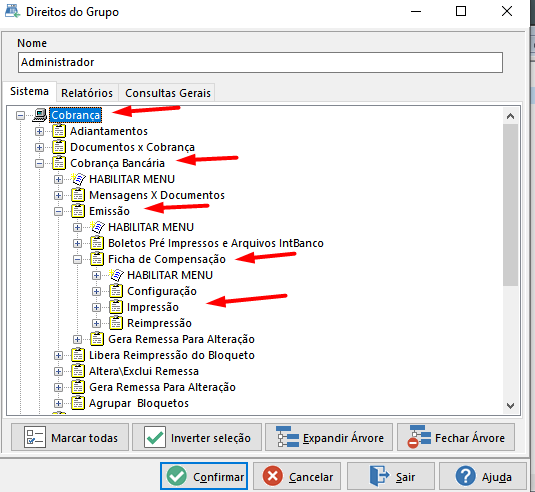Viewport: 535px width, 492px height.
Task: Click the clipboard icon beside Configuração
Action: pos(116,291)
